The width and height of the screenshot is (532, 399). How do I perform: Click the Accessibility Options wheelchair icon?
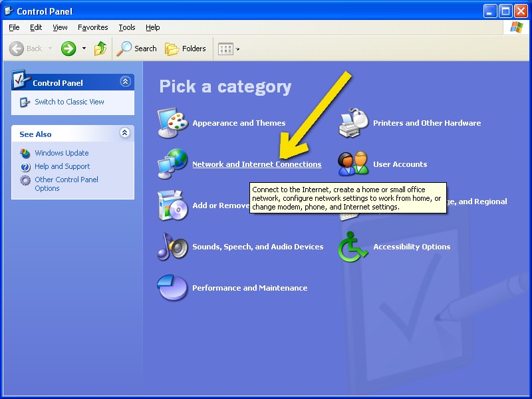pyautogui.click(x=354, y=247)
